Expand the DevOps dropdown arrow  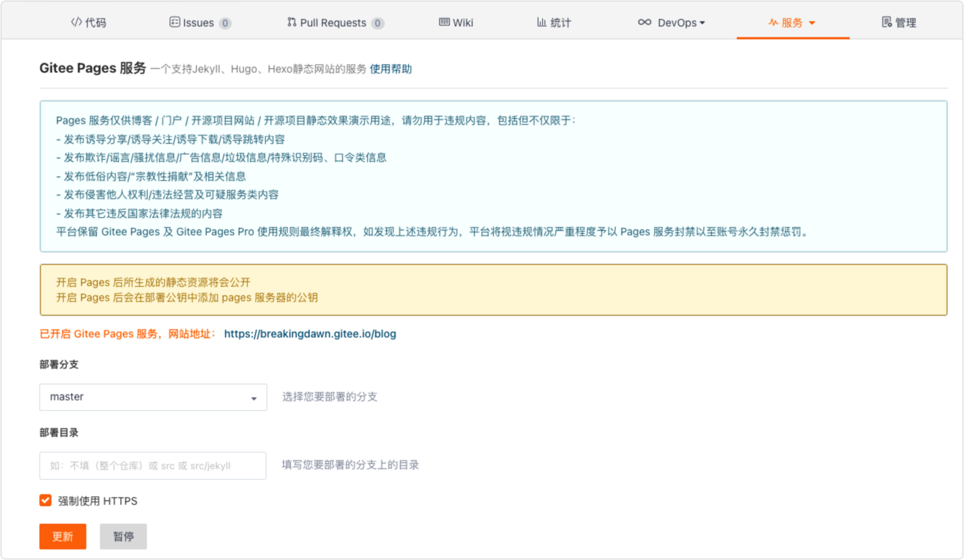point(702,23)
